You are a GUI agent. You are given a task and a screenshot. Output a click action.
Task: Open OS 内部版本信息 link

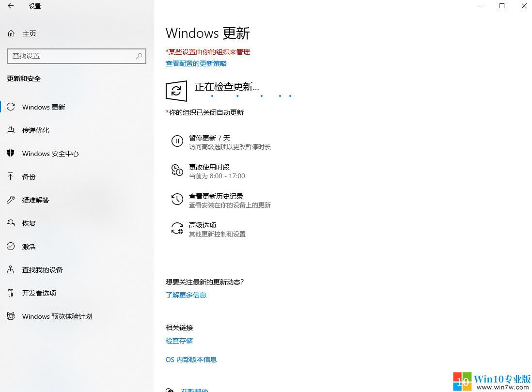[191, 360]
